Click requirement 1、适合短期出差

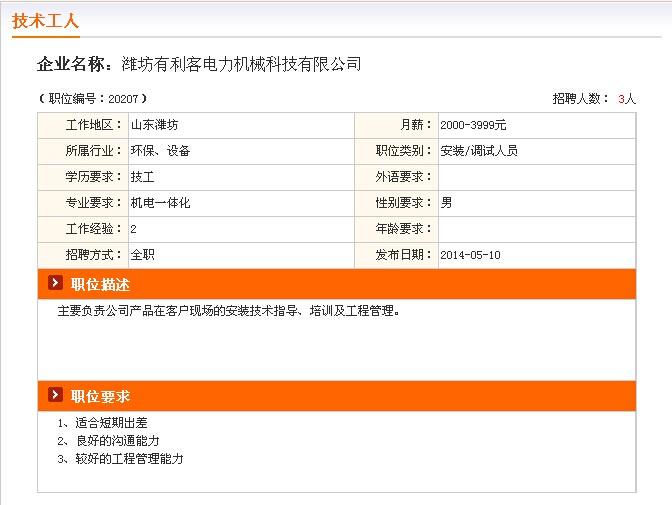(102, 423)
